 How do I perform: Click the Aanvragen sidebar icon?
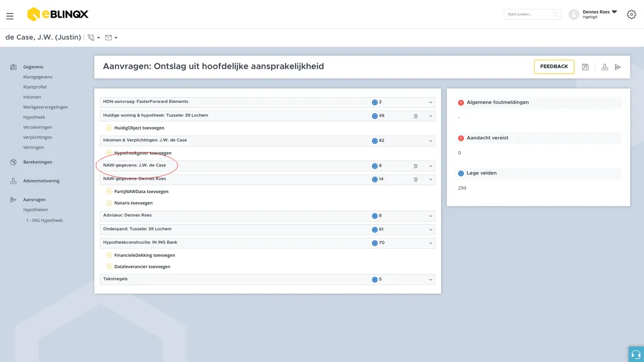[13, 200]
